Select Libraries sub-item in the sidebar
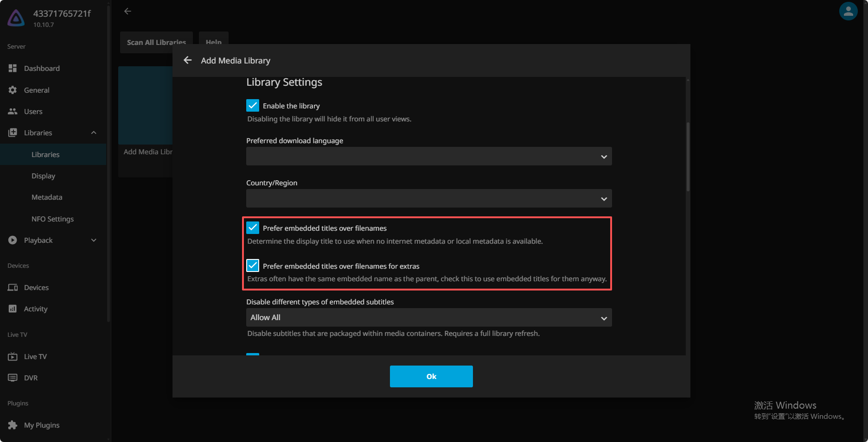The width and height of the screenshot is (868, 442). (53, 154)
